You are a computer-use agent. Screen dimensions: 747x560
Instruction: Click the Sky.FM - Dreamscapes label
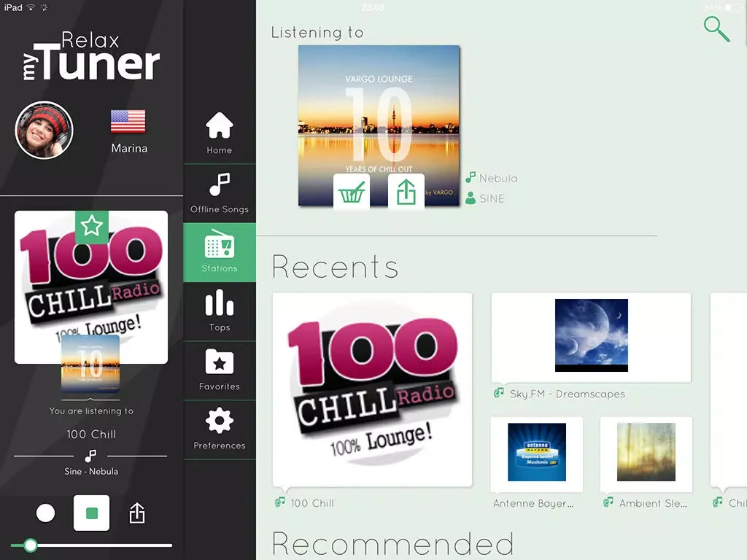(568, 394)
